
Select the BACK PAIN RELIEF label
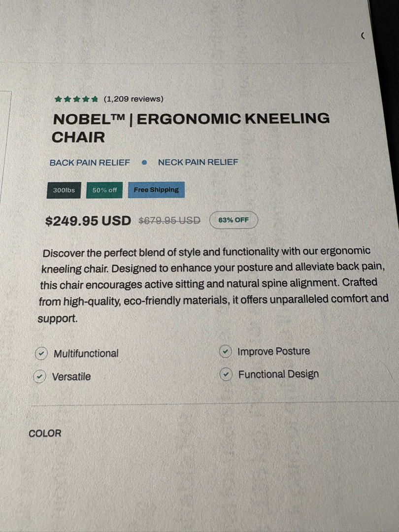coord(90,162)
